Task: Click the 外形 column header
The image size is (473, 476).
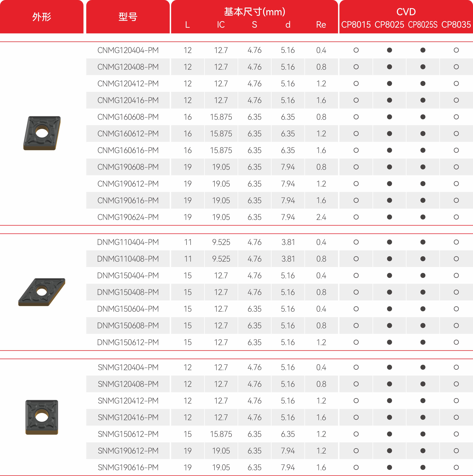Action: 42,17
